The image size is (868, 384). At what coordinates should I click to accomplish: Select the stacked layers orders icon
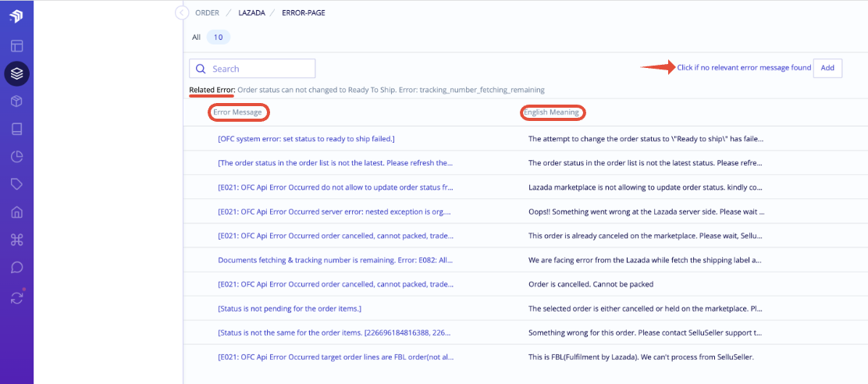pyautogui.click(x=16, y=73)
